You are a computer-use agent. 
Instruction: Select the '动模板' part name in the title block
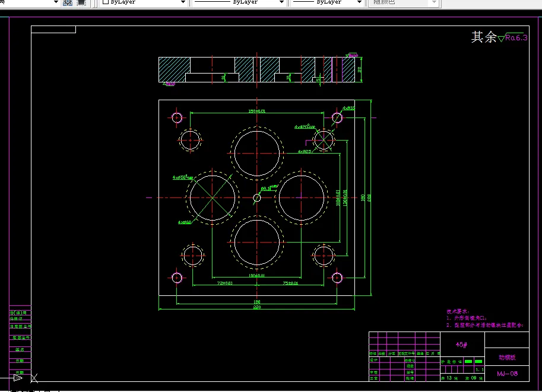507,358
